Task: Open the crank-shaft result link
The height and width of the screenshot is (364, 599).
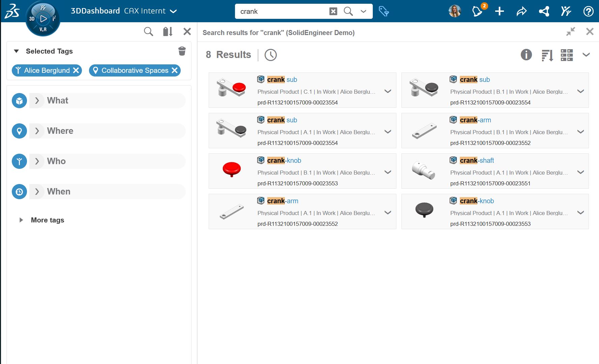Action: pos(477,161)
